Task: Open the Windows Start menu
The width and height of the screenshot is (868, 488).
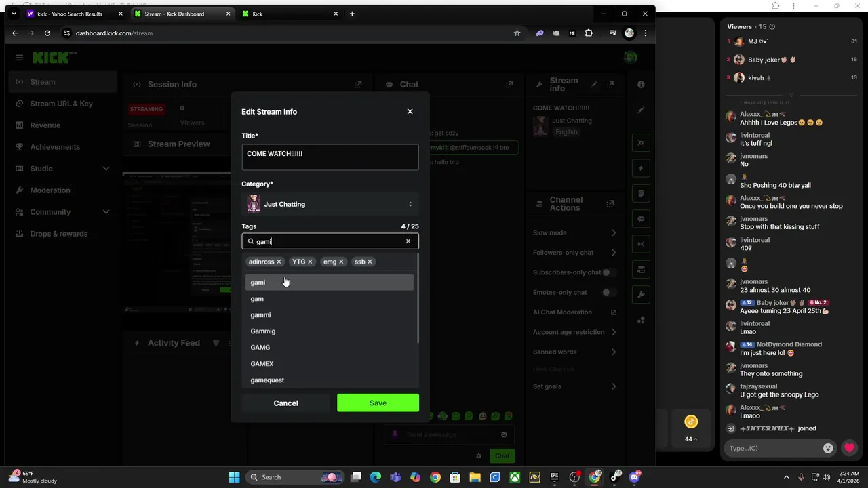Action: (x=234, y=477)
